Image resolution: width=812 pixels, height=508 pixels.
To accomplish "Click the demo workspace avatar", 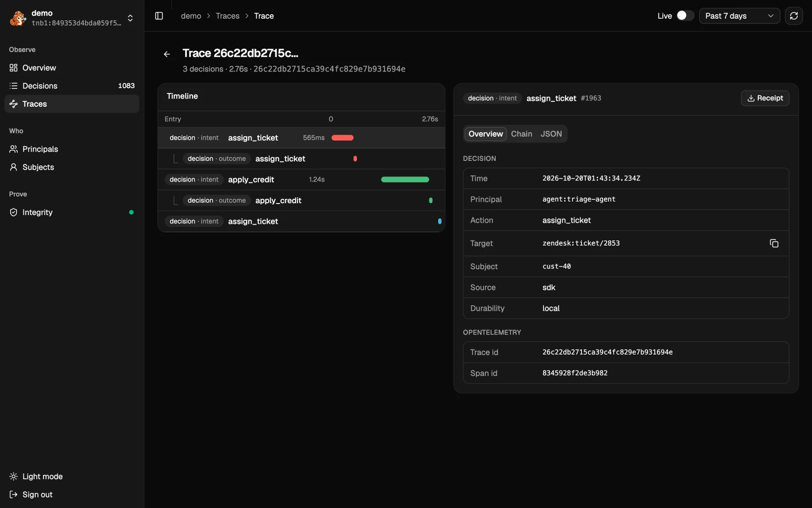I will click(18, 18).
